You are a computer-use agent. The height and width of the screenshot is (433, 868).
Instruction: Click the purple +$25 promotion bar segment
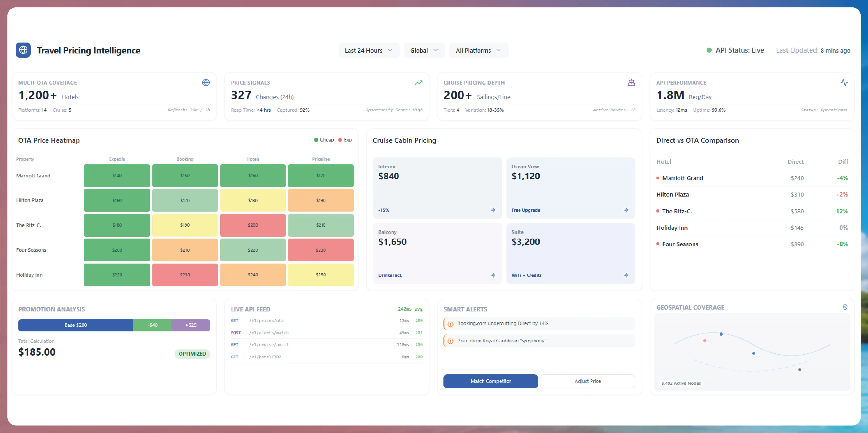click(x=191, y=325)
